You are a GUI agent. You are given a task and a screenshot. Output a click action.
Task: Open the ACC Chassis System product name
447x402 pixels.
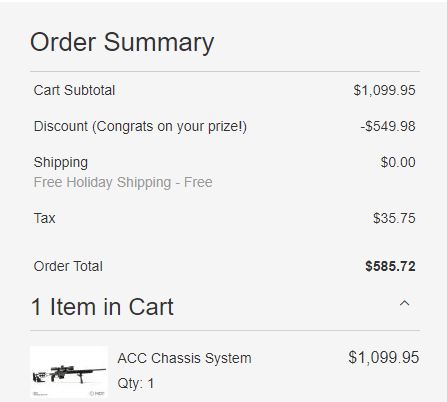click(184, 358)
